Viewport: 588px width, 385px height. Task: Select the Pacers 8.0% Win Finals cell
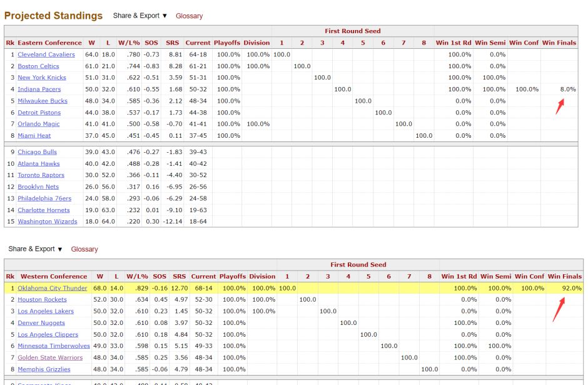coord(567,90)
